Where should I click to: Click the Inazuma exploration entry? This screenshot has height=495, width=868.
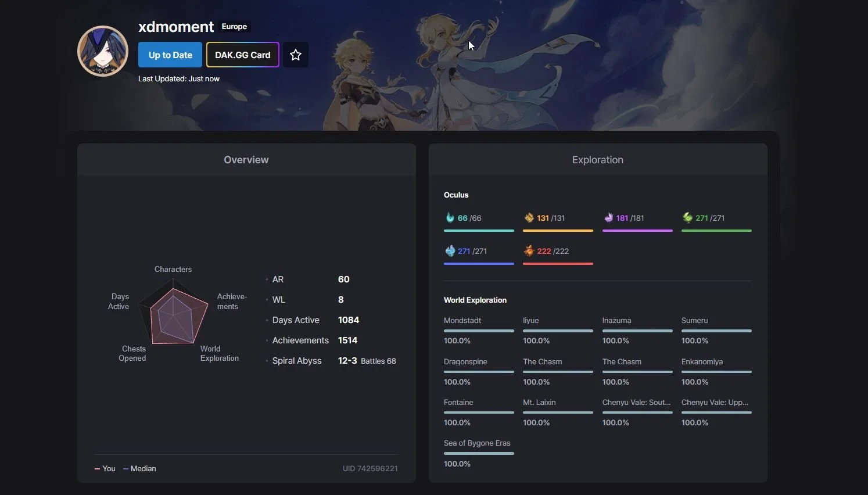[637, 331]
